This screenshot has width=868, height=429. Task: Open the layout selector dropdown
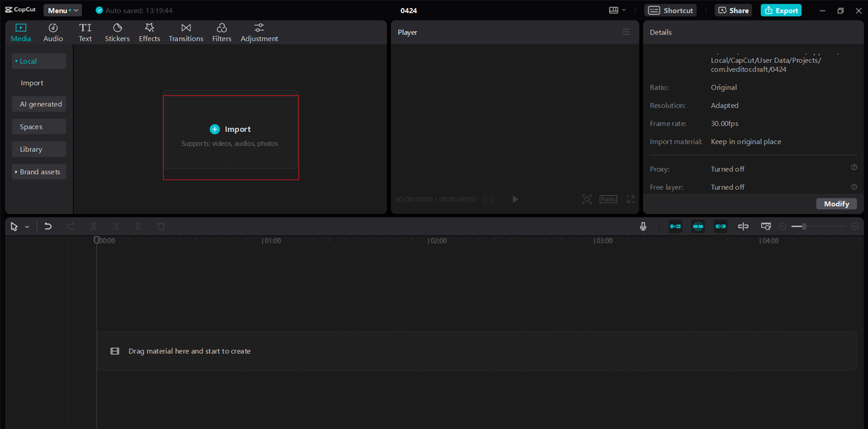617,10
